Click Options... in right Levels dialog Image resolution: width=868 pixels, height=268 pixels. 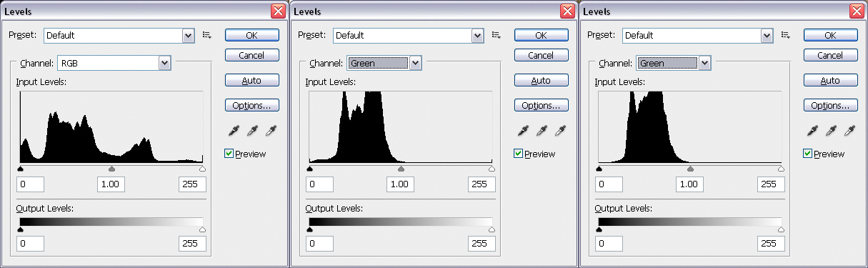tap(830, 105)
